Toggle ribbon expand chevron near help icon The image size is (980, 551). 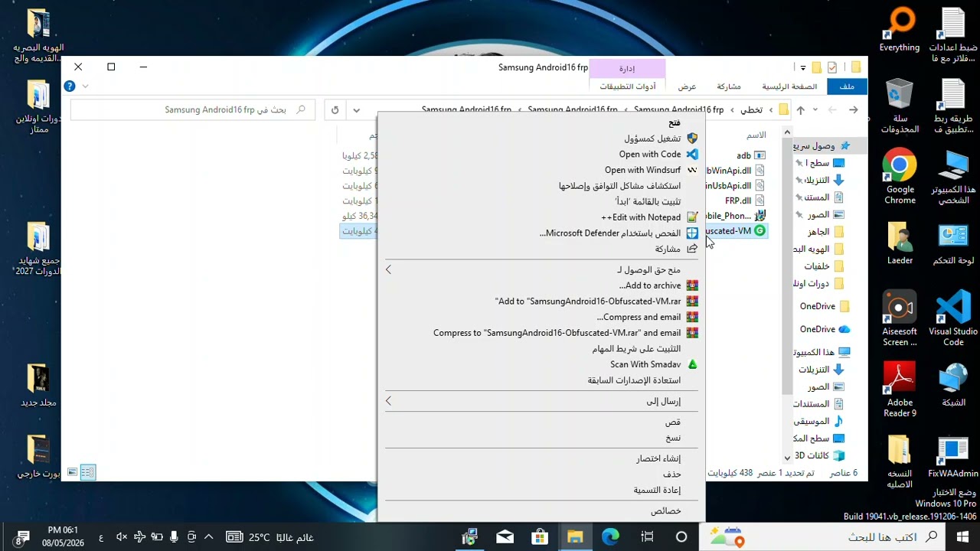pyautogui.click(x=85, y=86)
